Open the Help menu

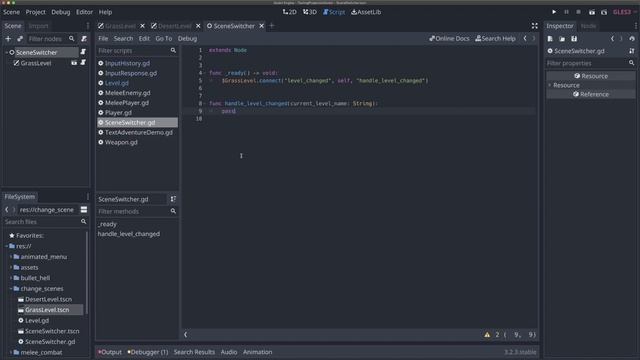click(105, 12)
